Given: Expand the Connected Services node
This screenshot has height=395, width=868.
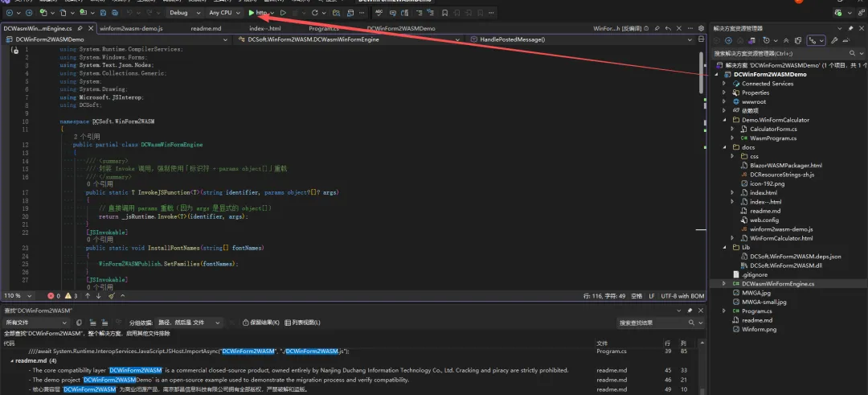Looking at the screenshot, I should 723,84.
